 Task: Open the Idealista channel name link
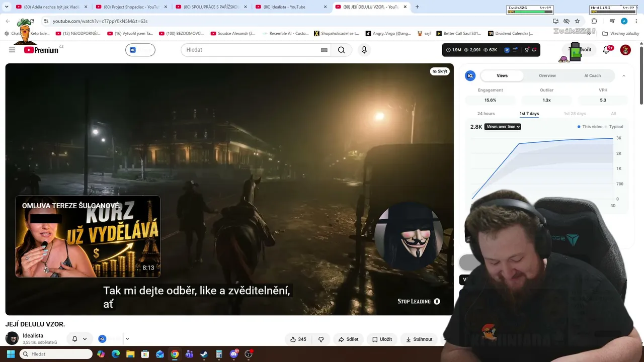click(x=33, y=335)
